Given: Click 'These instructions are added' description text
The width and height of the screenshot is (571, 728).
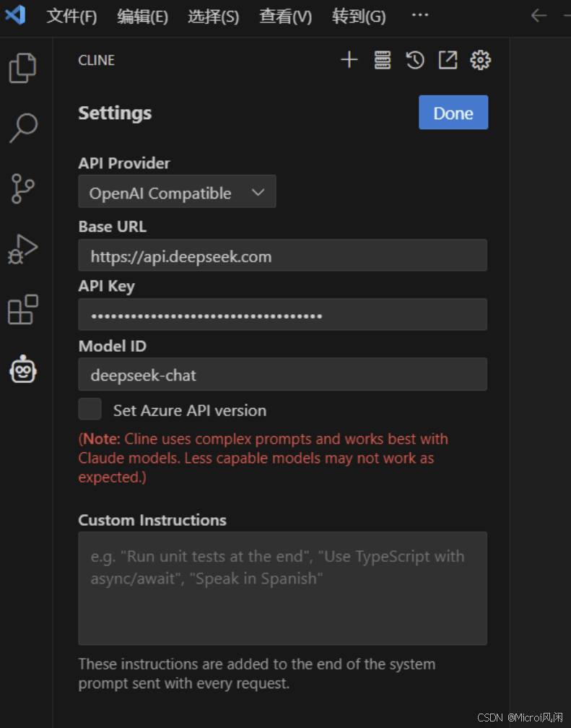Looking at the screenshot, I should pos(257,673).
